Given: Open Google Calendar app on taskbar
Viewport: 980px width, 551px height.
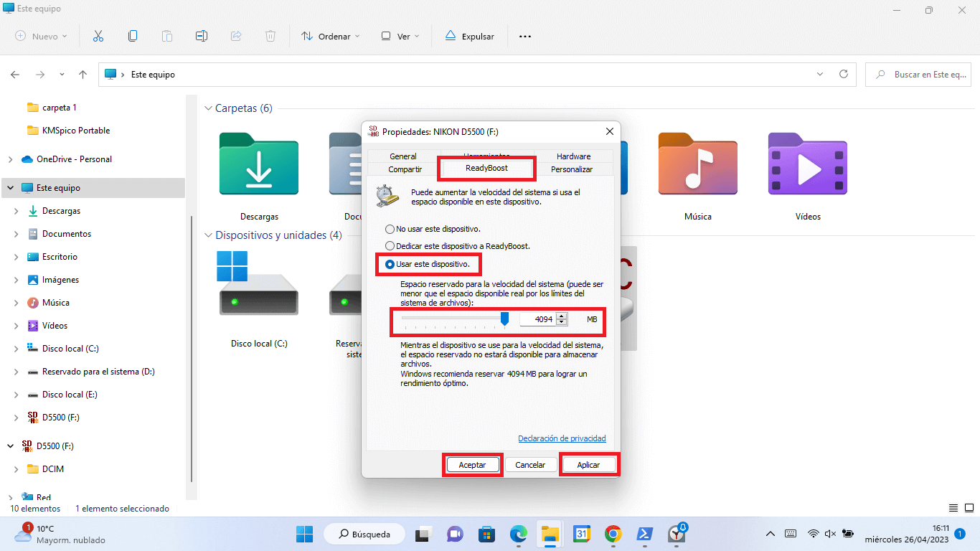Looking at the screenshot, I should [x=581, y=534].
